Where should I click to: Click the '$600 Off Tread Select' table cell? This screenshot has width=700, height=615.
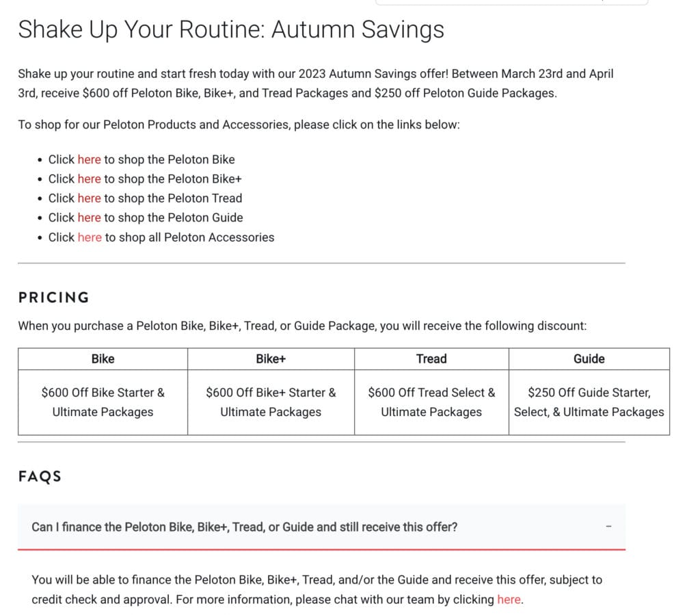click(x=431, y=402)
